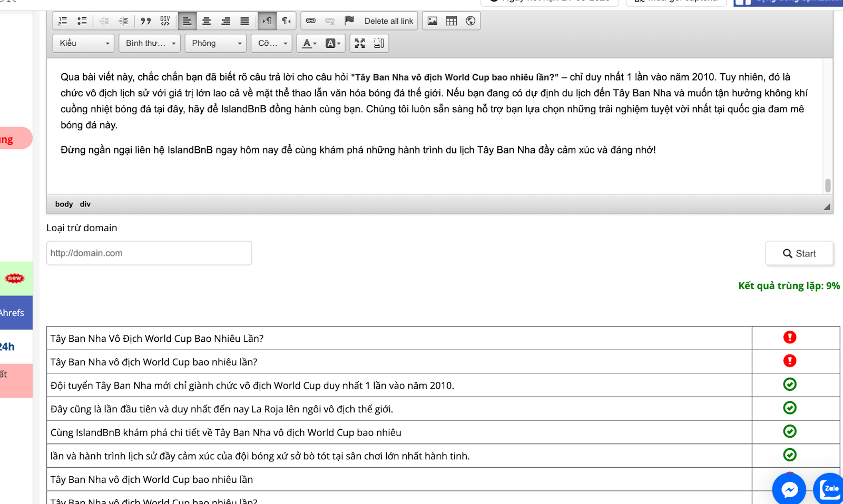
Task: Click the editor vertical scrollbar thumb
Action: (828, 185)
